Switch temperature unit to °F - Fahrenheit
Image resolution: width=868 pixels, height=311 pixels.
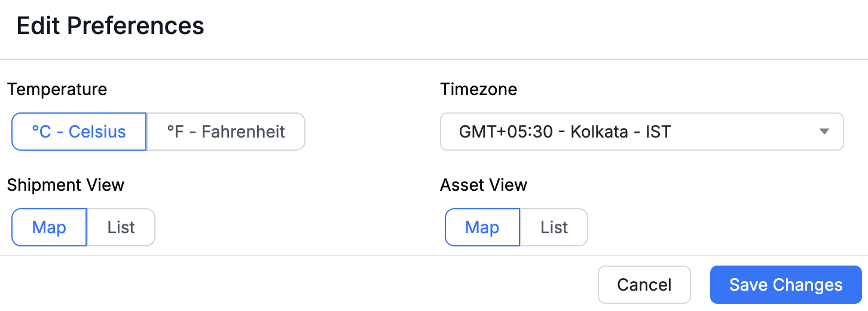[225, 132]
